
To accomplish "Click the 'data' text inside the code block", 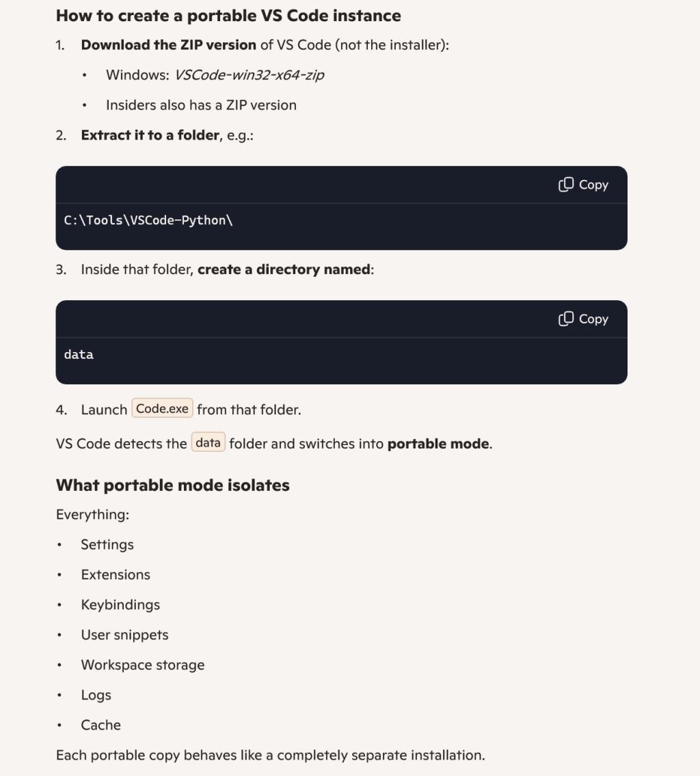I will click(79, 354).
